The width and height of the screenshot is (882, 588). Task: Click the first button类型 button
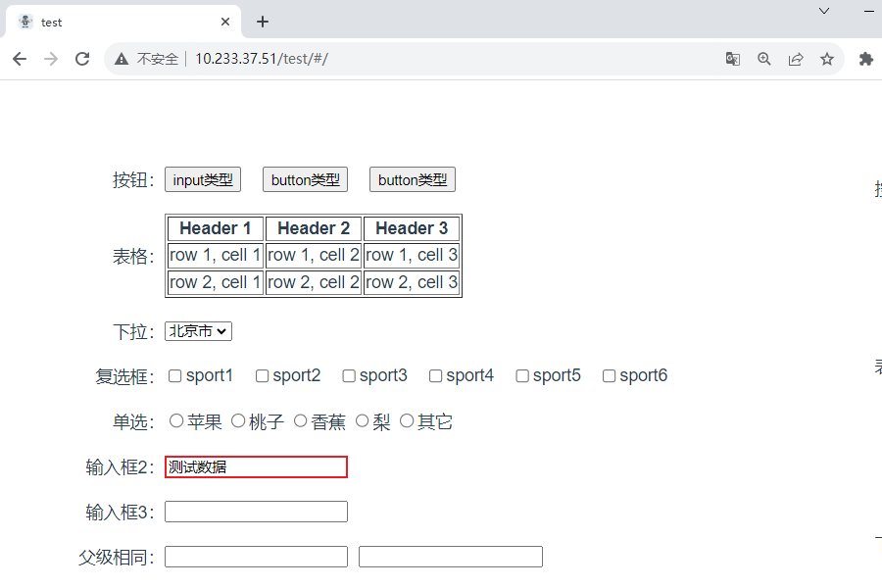[306, 179]
